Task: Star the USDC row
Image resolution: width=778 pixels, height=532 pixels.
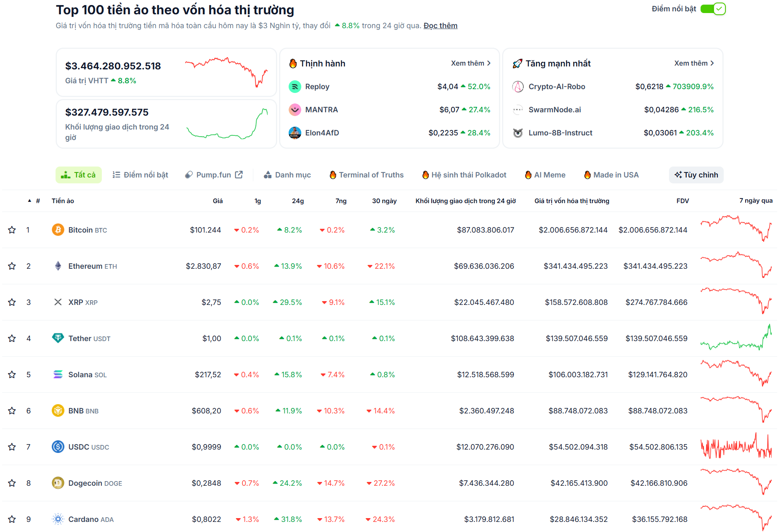Action: 12,447
